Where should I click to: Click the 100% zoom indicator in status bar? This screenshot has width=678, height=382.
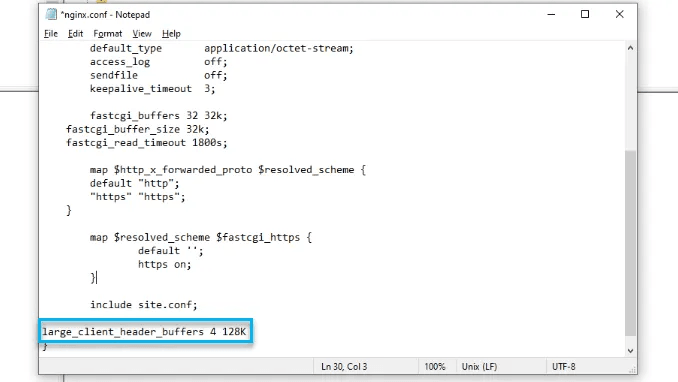point(435,366)
